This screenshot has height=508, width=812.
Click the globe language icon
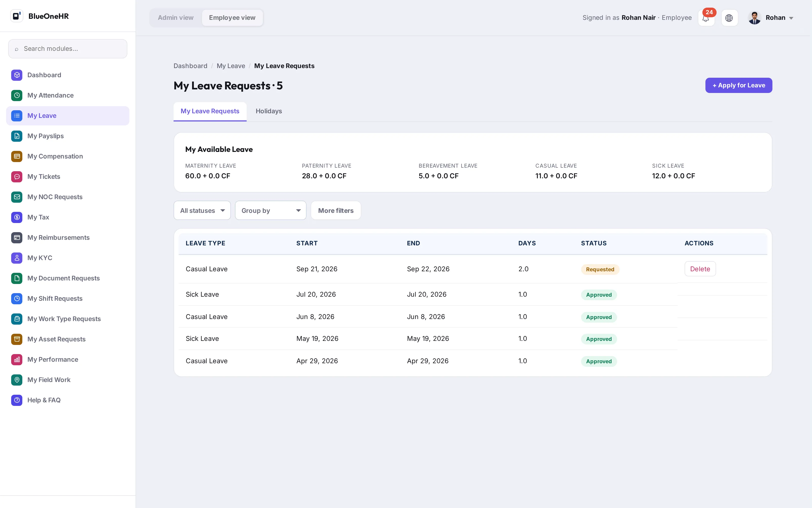(x=729, y=18)
